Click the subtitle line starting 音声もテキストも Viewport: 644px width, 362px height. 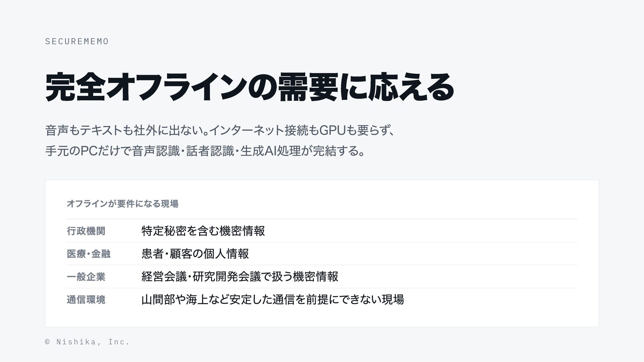coord(221,130)
